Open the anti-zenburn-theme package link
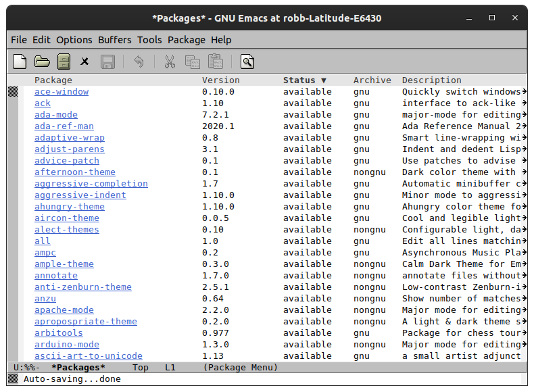534x392 pixels. (x=82, y=287)
